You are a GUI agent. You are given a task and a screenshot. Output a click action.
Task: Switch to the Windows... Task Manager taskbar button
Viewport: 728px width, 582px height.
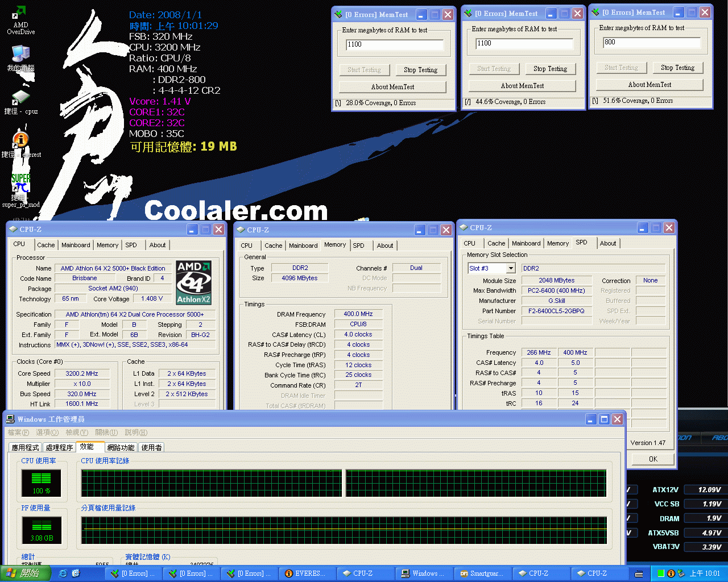click(x=424, y=573)
